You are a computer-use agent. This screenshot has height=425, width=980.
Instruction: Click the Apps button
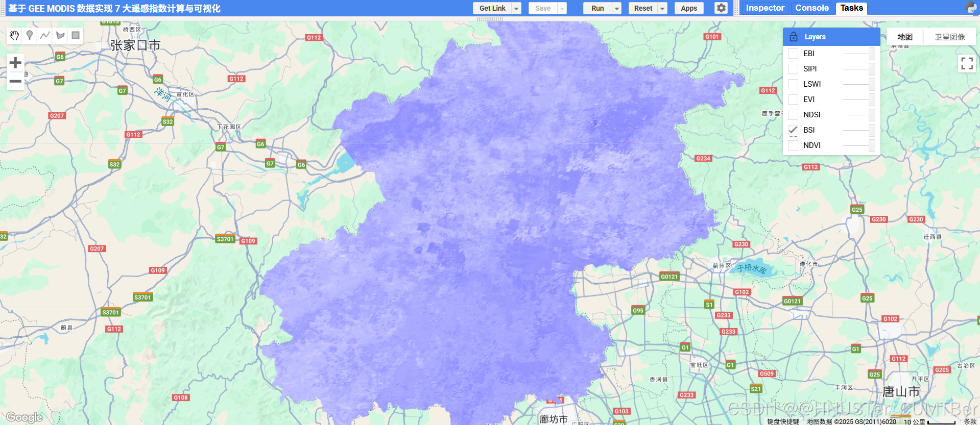click(689, 8)
